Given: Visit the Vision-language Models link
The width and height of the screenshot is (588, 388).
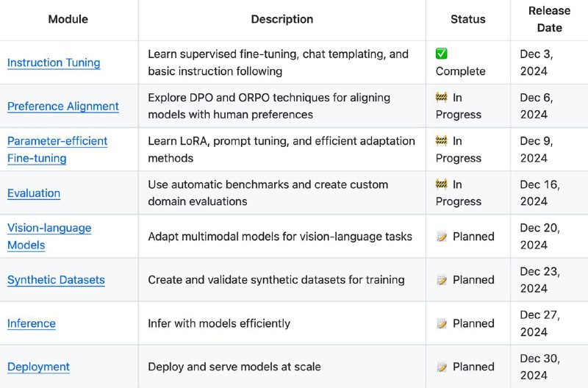Looking at the screenshot, I should coord(49,237).
